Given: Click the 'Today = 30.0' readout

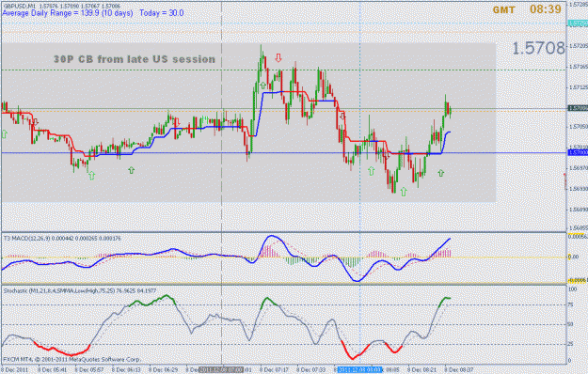Looking at the screenshot, I should 162,13.
